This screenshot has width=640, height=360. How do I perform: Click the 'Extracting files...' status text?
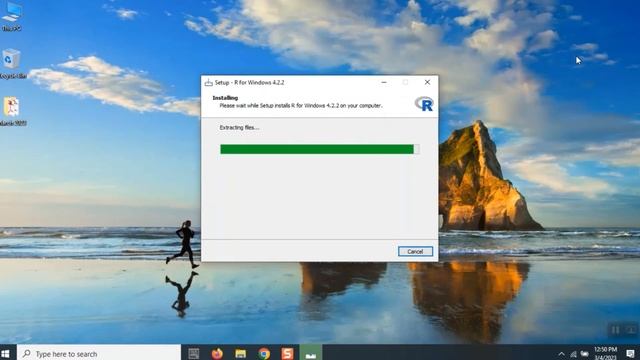tap(239, 128)
